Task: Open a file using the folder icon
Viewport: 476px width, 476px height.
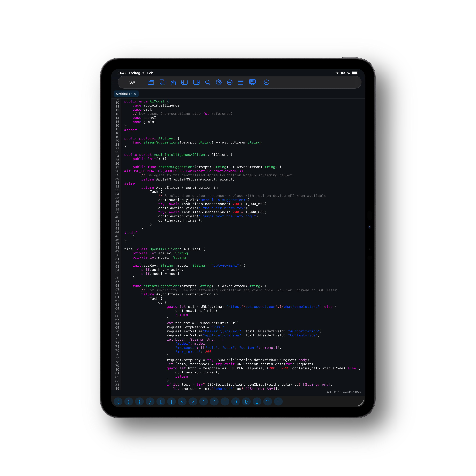Action: [x=151, y=82]
